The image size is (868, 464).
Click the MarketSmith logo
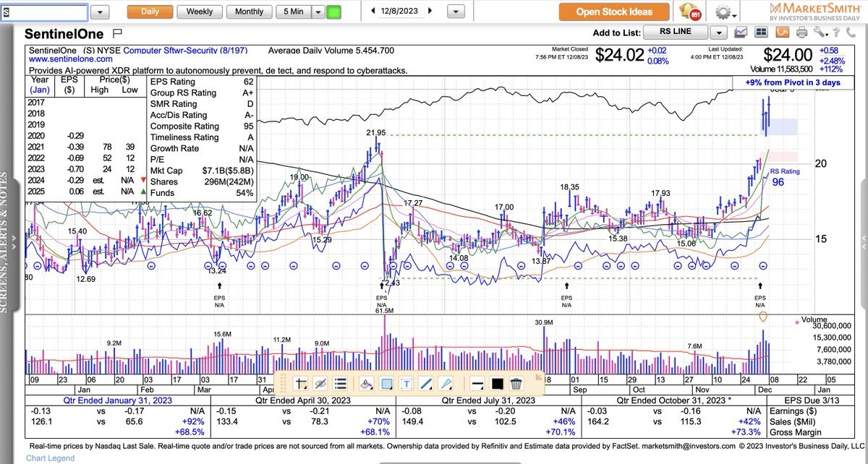(x=814, y=12)
